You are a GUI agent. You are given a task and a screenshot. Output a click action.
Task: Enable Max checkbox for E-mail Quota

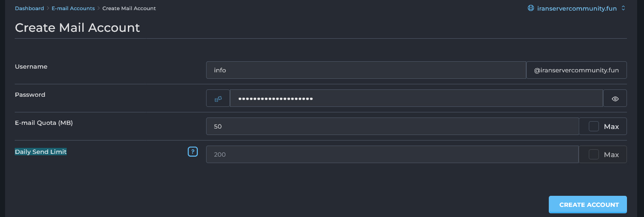[594, 126]
